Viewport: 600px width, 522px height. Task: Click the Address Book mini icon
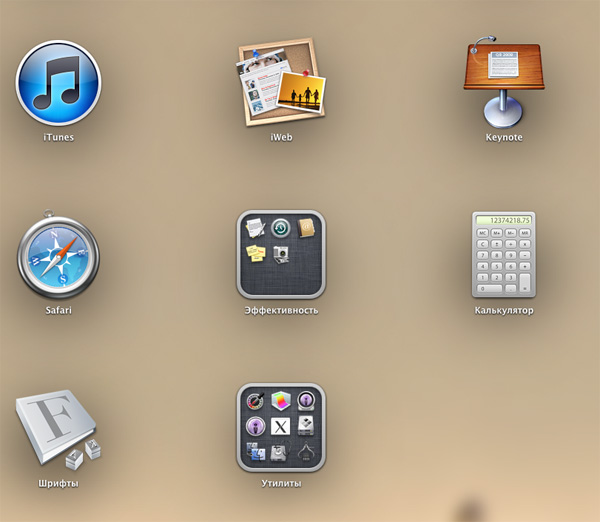click(307, 228)
